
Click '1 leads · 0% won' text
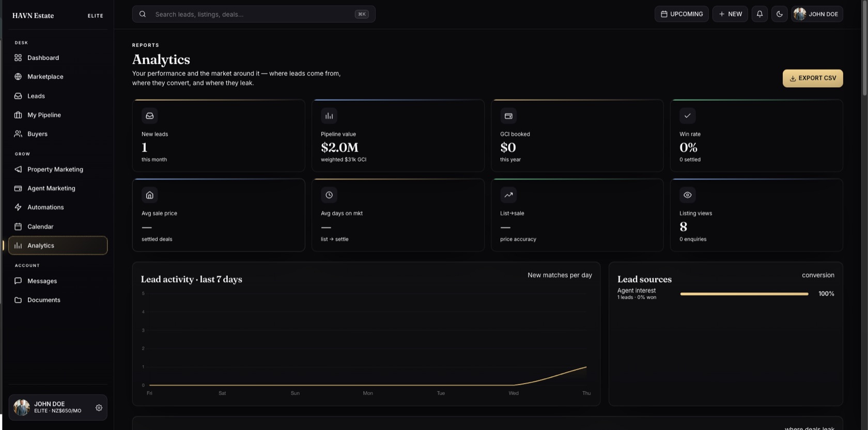[x=637, y=297]
